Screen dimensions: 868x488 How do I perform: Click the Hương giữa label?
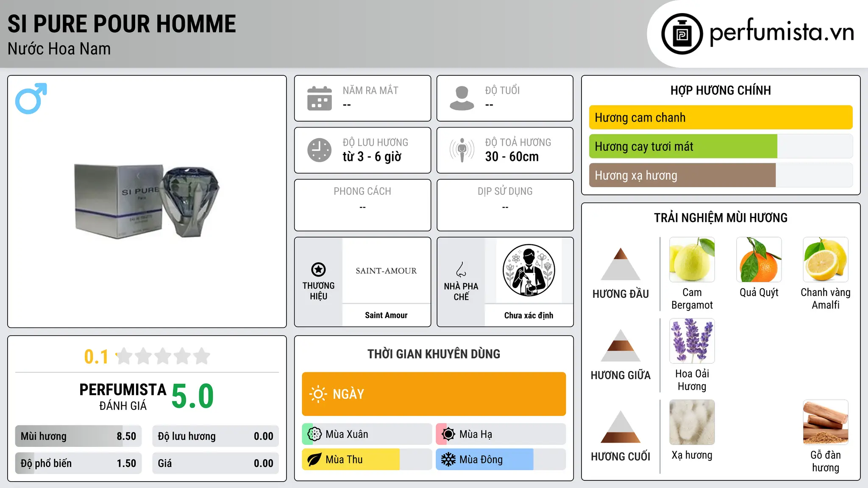620,375
